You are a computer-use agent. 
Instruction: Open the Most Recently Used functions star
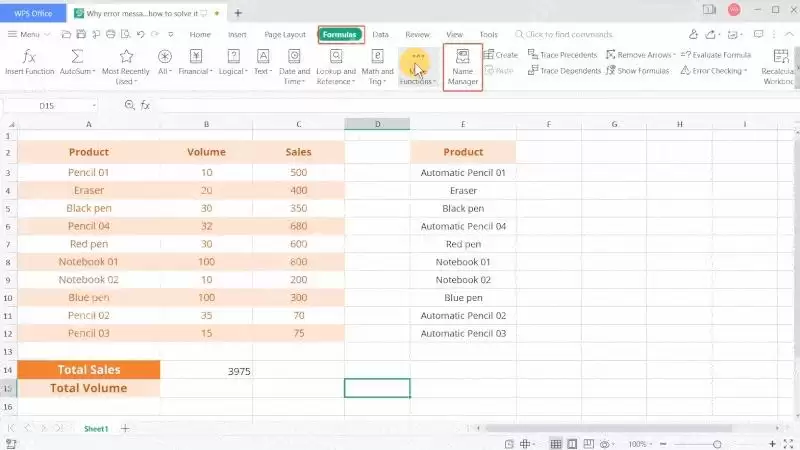(x=126, y=56)
